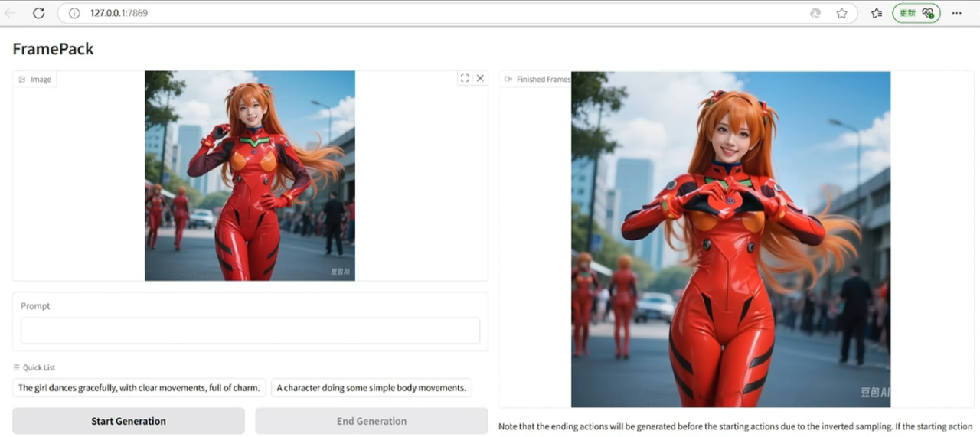Focus the Prompt text field
This screenshot has width=980, height=437.
tap(250, 331)
